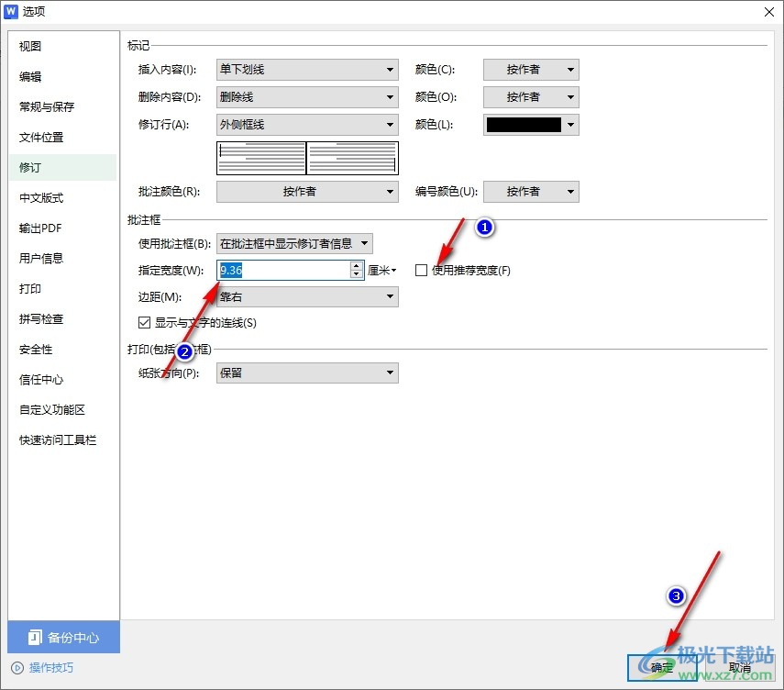This screenshot has width=784, height=690.
Task: Select 编辑 in the sidebar
Action: [x=30, y=76]
